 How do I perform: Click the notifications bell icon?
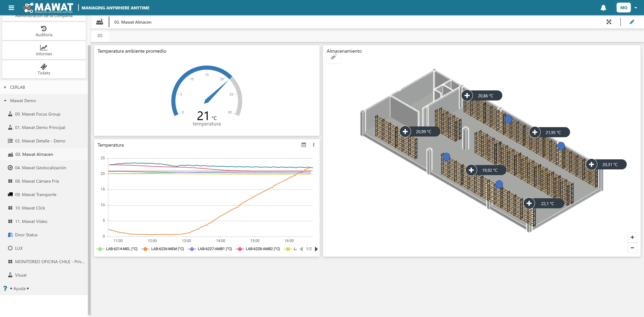pyautogui.click(x=603, y=8)
